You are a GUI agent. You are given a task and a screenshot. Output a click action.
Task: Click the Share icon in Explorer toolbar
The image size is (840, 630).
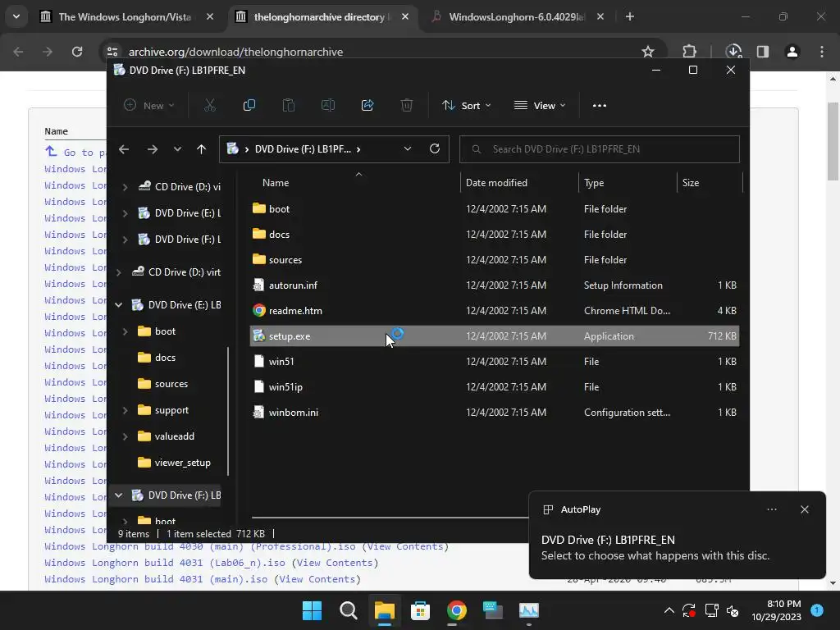367,106
